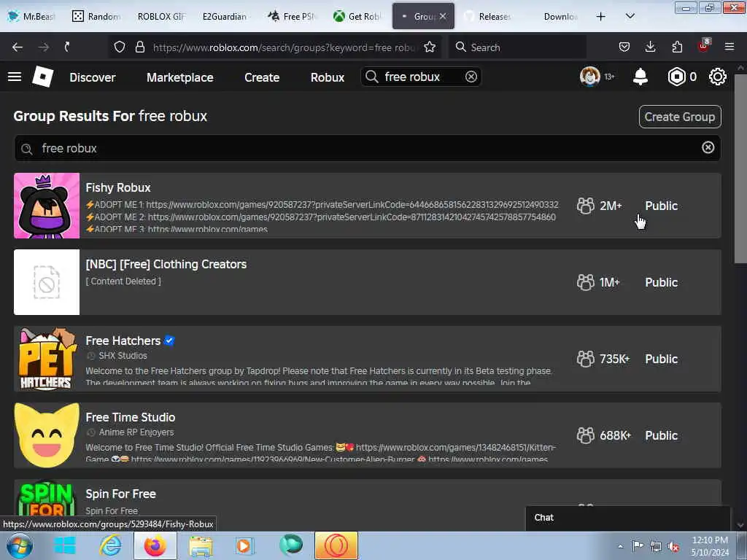Screen dimensions: 747x560
Task: Switch to the Random tab
Action: click(97, 16)
